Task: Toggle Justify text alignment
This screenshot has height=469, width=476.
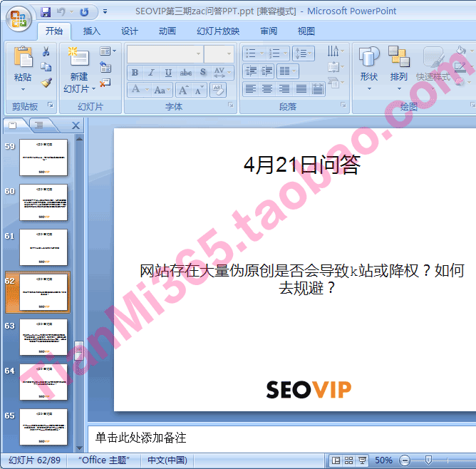Action: click(301, 89)
